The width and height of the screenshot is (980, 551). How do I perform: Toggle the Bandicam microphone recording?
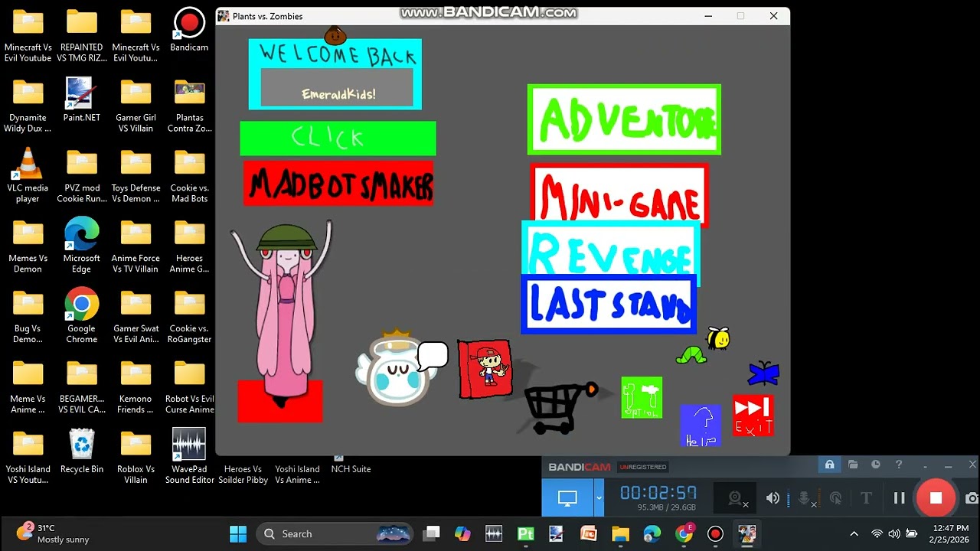[x=805, y=499]
